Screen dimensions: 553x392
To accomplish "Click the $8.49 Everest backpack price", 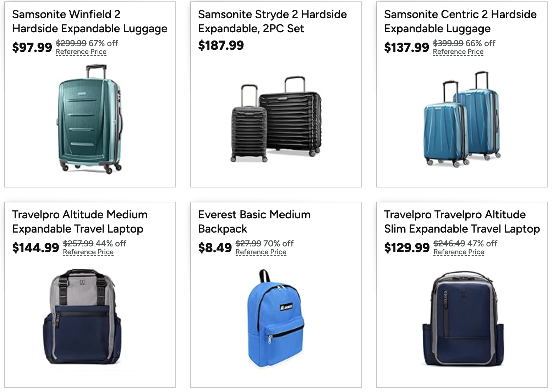I will [215, 247].
